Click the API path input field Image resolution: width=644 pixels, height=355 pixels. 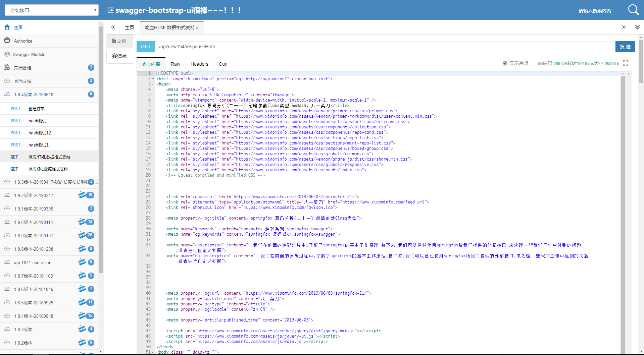(385, 47)
